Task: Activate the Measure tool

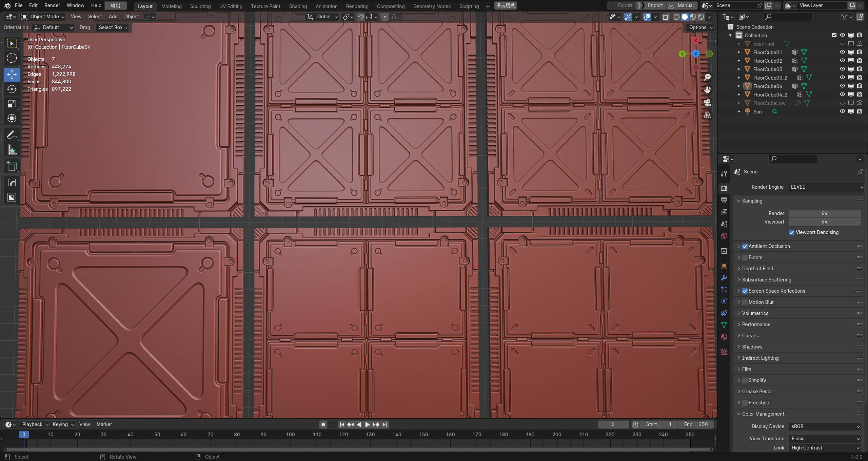Action: [x=12, y=150]
